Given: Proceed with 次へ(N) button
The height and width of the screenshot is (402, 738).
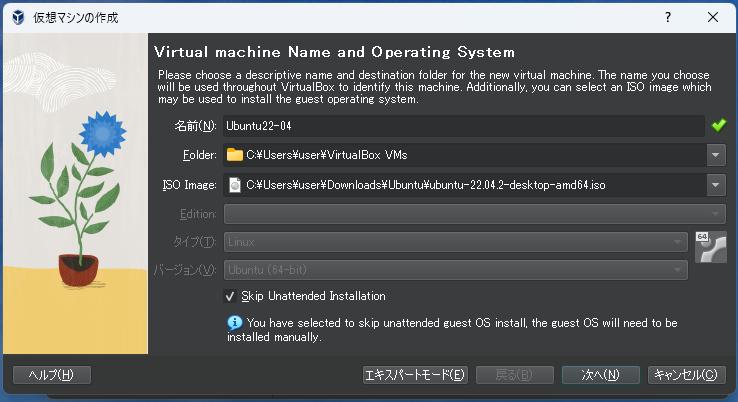Looking at the screenshot, I should 601,375.
